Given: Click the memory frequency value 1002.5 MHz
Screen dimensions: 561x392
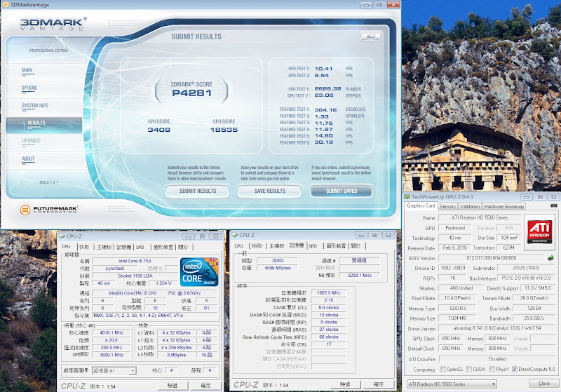Looking at the screenshot, I should coord(328,292).
